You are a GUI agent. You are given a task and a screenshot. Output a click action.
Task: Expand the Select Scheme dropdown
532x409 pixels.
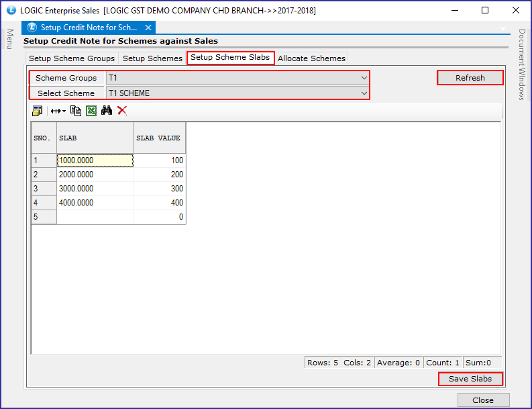pyautogui.click(x=364, y=93)
